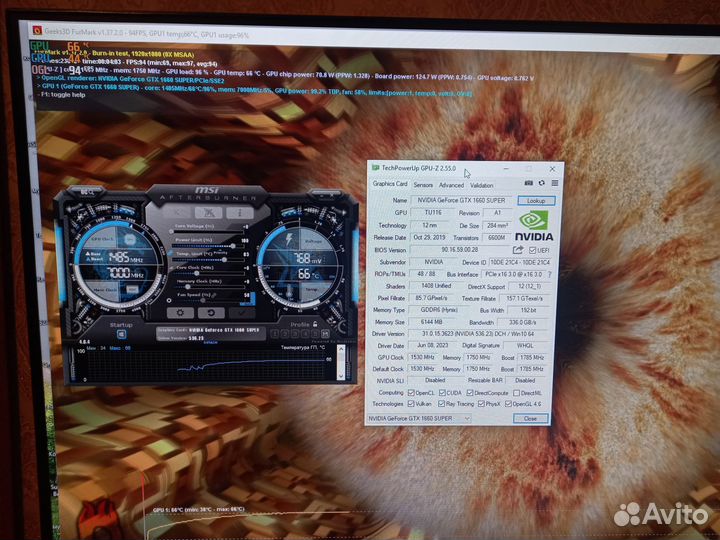Click the NVIDIA logo in GPU-Z
This screenshot has height=540, width=720.
tap(534, 225)
